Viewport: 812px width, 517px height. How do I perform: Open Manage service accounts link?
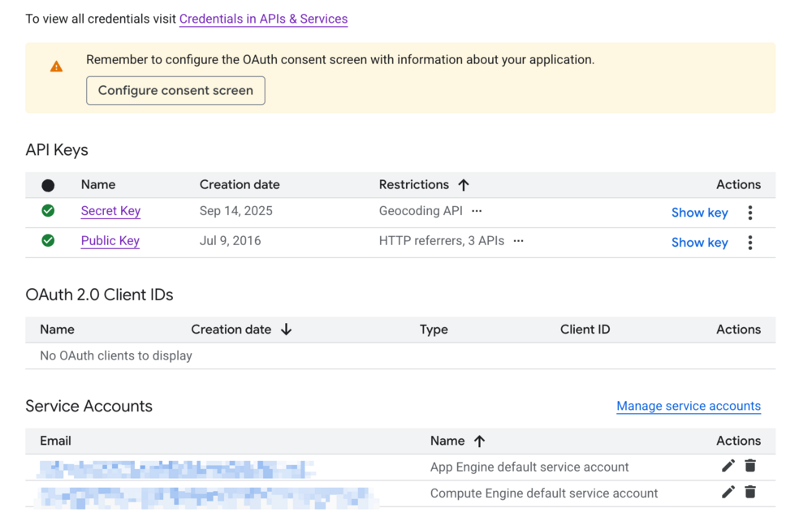[689, 407]
